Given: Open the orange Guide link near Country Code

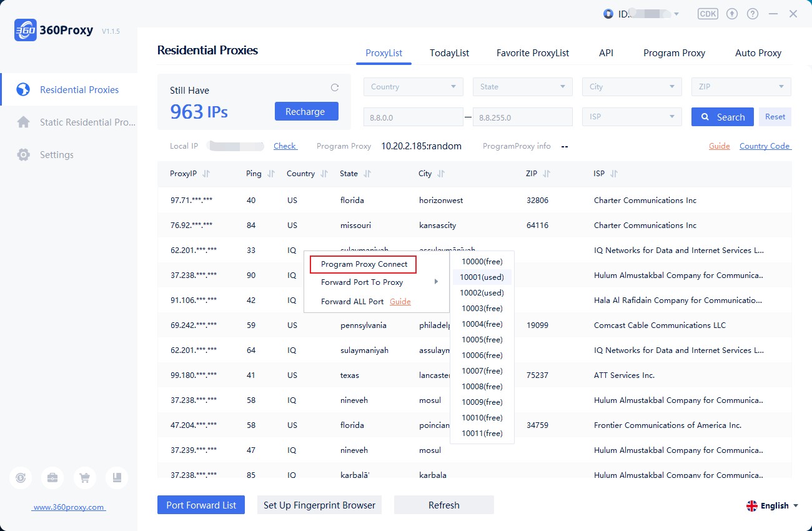Looking at the screenshot, I should click(x=720, y=146).
